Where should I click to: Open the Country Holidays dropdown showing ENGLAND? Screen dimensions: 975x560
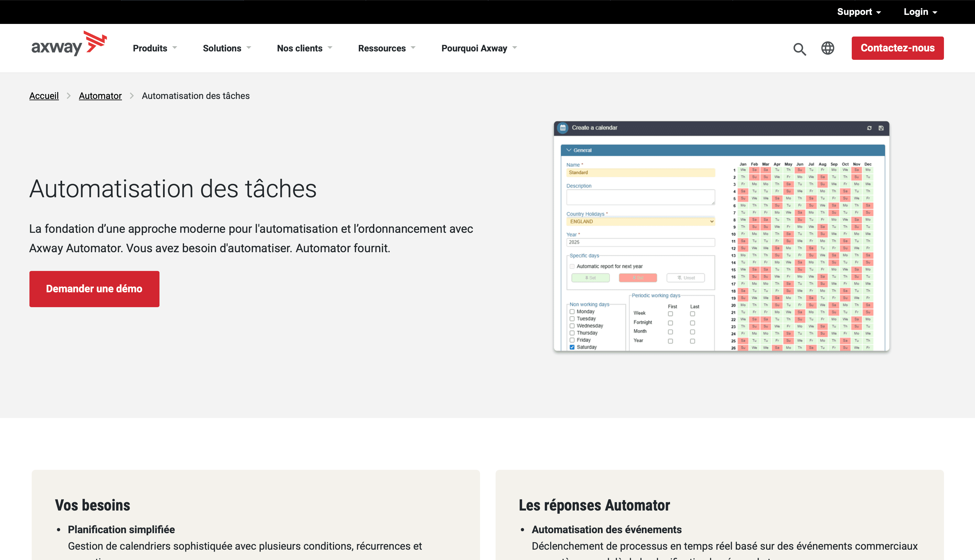(640, 221)
